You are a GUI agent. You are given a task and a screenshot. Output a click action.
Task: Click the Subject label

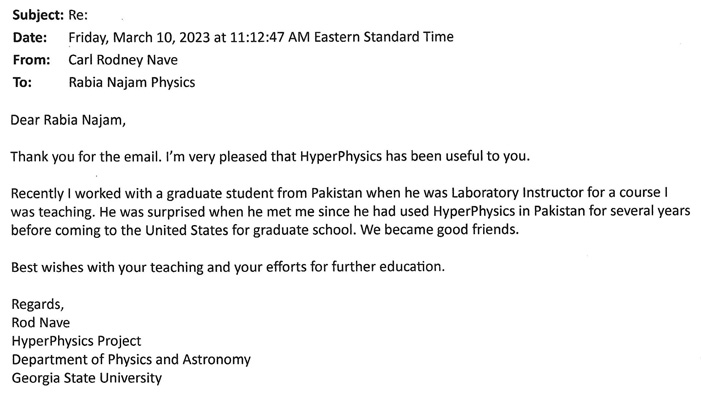[x=38, y=15]
